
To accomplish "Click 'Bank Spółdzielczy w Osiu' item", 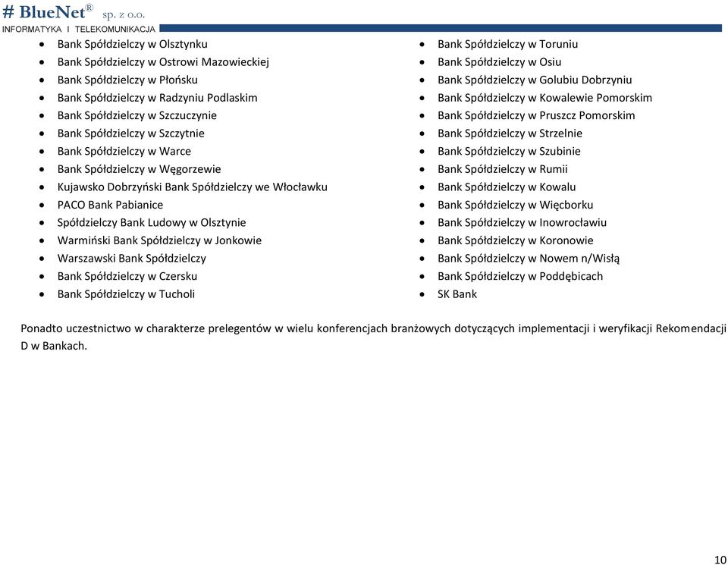I will tap(499, 61).
